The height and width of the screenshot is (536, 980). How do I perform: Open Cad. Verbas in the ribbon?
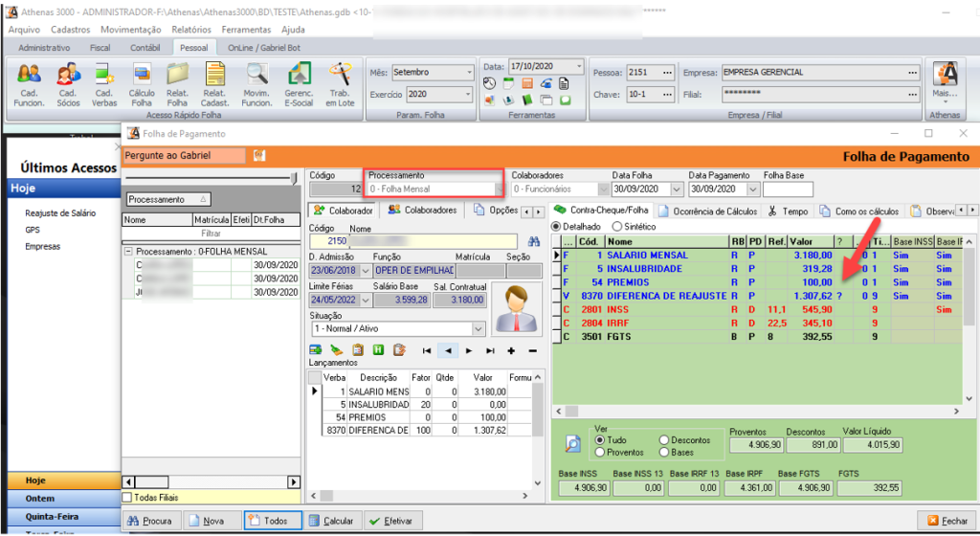[104, 85]
